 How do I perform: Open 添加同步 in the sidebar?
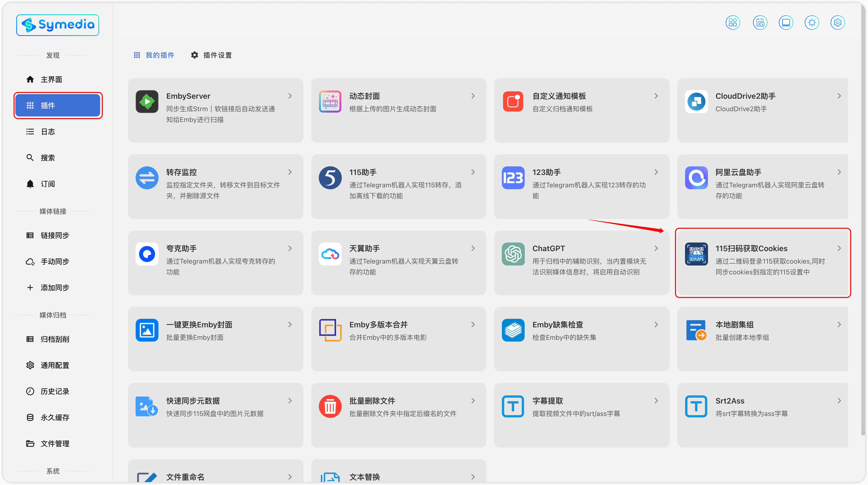click(58, 288)
